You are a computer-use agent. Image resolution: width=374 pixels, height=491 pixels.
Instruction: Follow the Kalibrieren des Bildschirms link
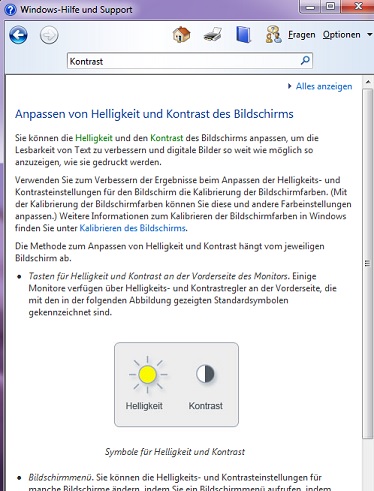132,228
